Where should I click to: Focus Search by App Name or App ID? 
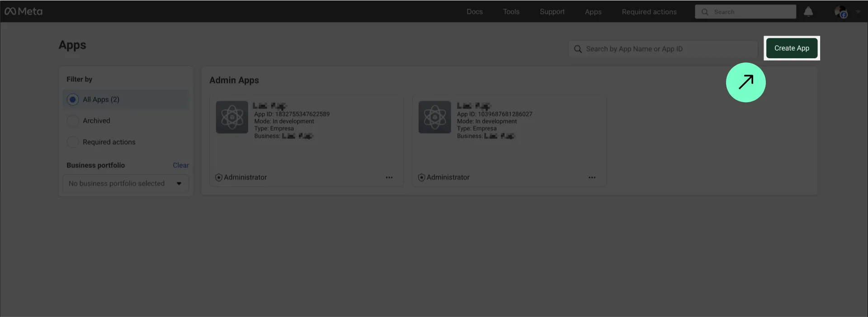click(663, 49)
